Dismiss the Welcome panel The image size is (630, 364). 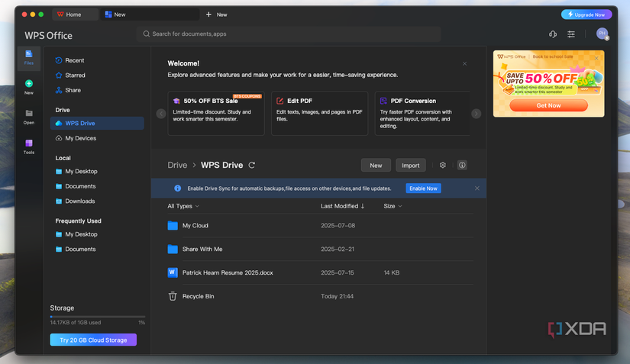[x=464, y=64]
